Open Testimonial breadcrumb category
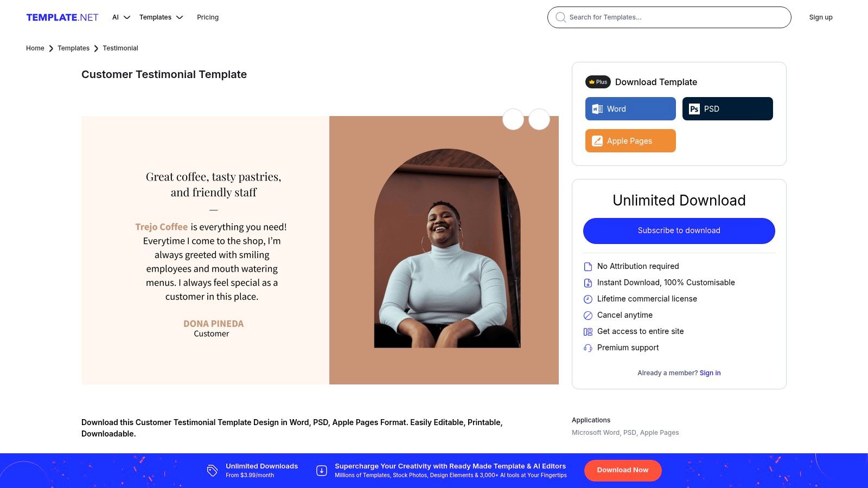Screen dimensions: 868x488 pos(120,48)
